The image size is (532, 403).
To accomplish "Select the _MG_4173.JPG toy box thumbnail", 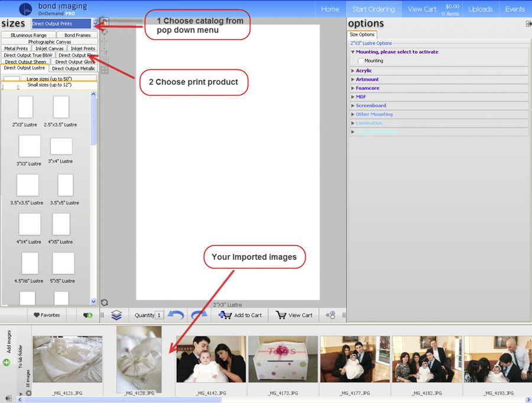I will coord(281,359).
